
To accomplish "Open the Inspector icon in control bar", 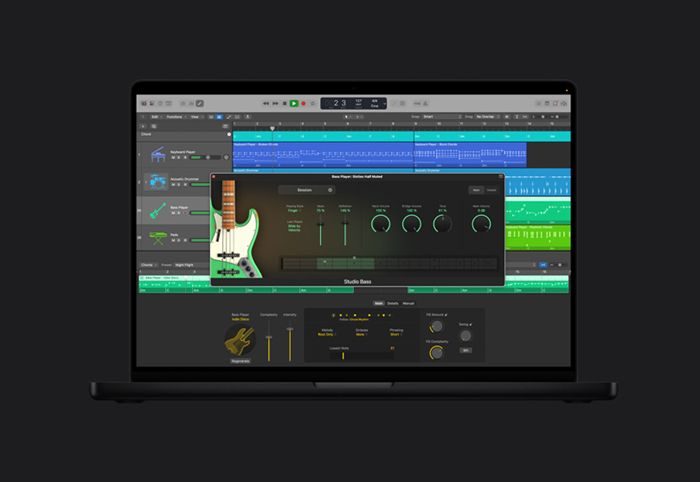I will tap(152, 104).
